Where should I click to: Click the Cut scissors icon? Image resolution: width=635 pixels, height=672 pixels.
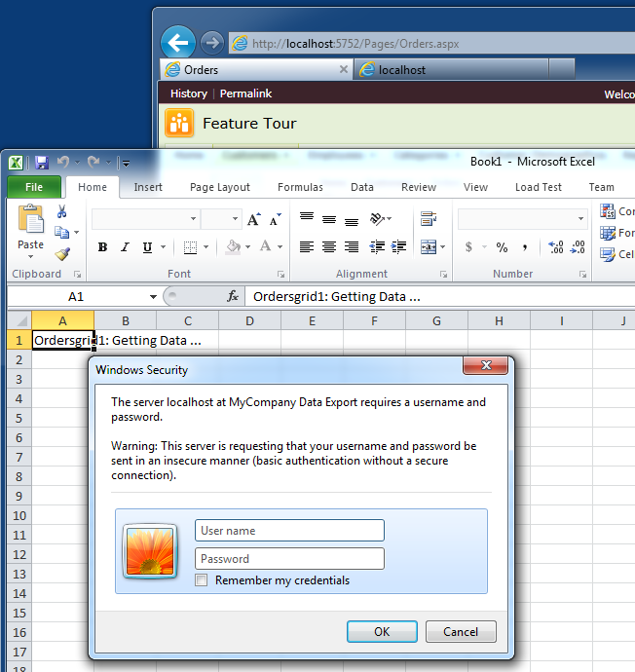pyautogui.click(x=61, y=211)
